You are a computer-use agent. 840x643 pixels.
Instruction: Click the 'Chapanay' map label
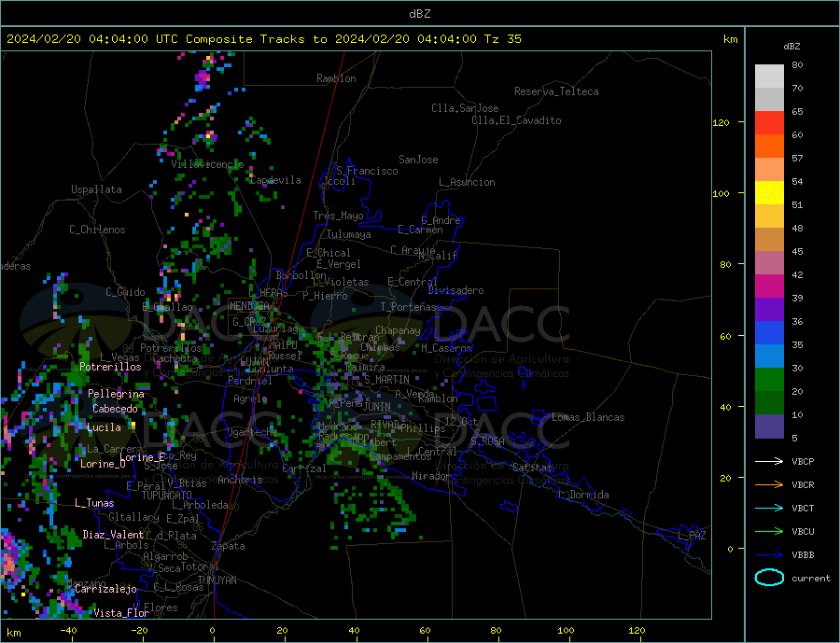click(x=398, y=330)
